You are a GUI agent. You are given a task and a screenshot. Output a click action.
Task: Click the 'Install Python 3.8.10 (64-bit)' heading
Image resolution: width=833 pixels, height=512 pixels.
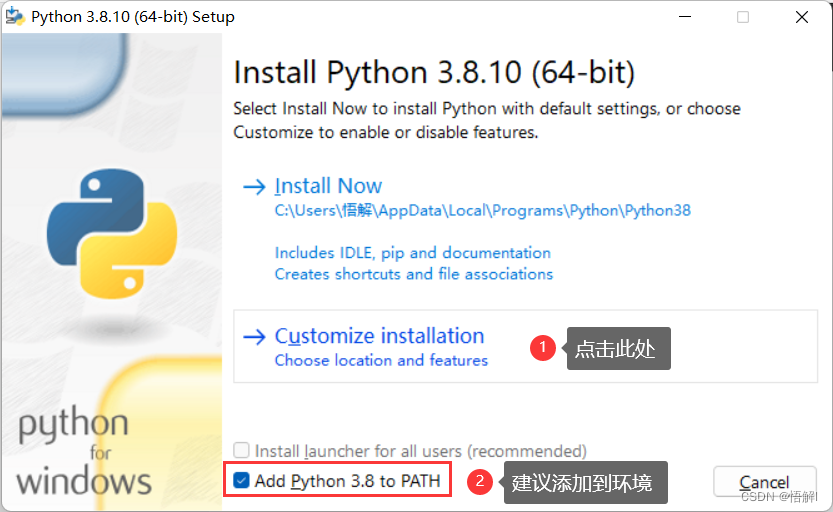pyautogui.click(x=434, y=72)
